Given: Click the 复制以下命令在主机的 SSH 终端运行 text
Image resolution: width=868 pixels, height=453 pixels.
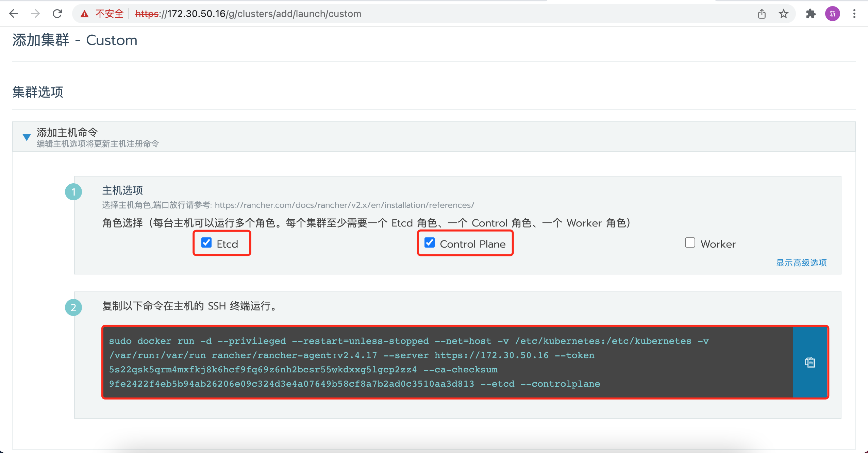Looking at the screenshot, I should (x=190, y=306).
